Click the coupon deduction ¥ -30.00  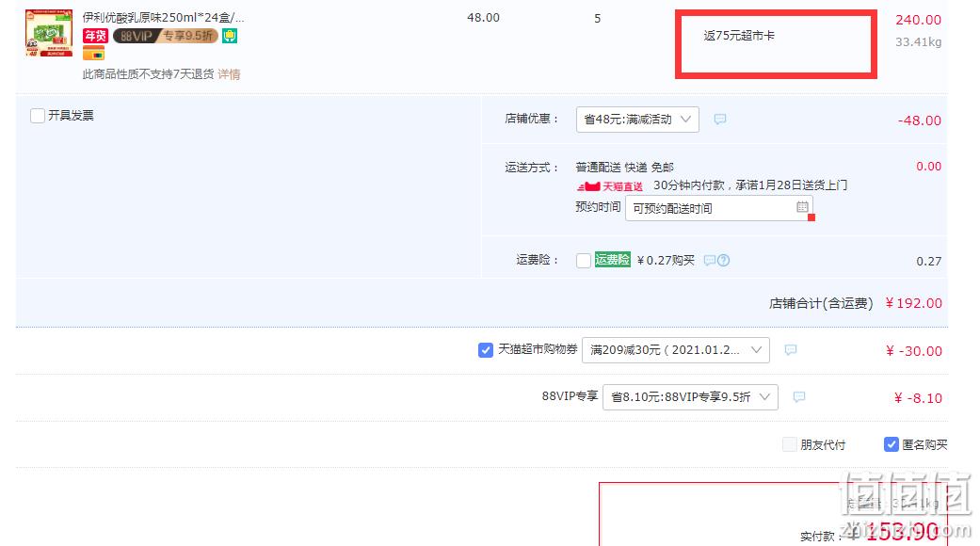pos(914,351)
